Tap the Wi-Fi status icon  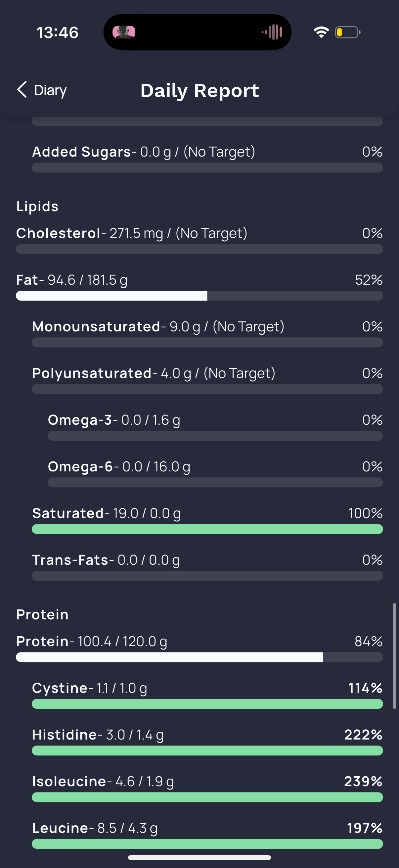point(321,32)
